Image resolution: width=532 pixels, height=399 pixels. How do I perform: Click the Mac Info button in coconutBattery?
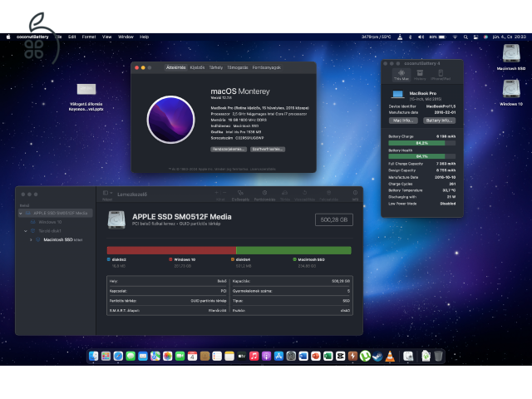pyautogui.click(x=402, y=121)
